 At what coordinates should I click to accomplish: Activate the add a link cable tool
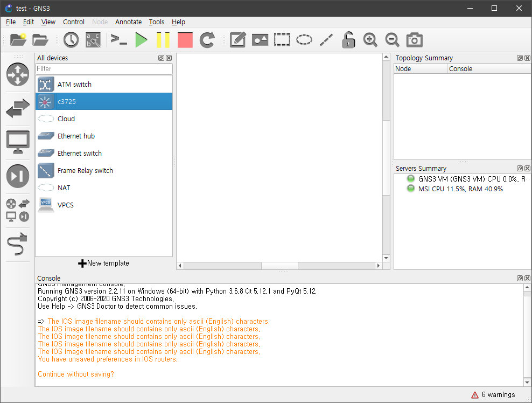[x=17, y=244]
